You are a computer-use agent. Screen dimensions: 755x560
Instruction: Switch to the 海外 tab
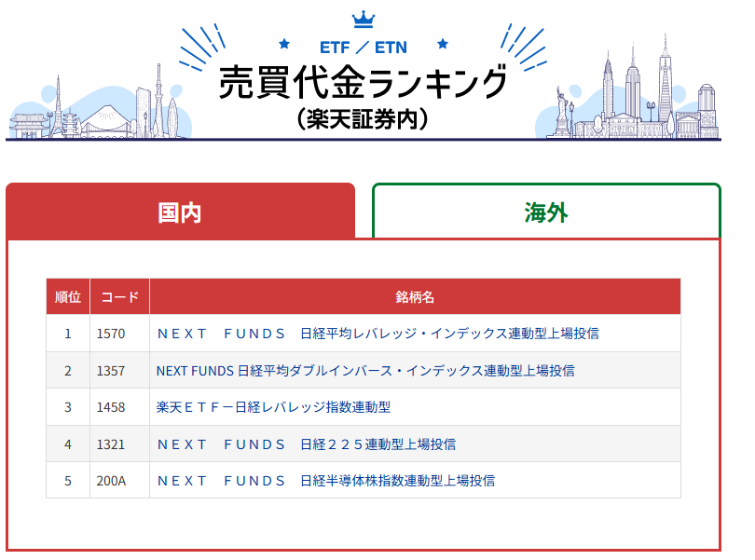tap(546, 211)
